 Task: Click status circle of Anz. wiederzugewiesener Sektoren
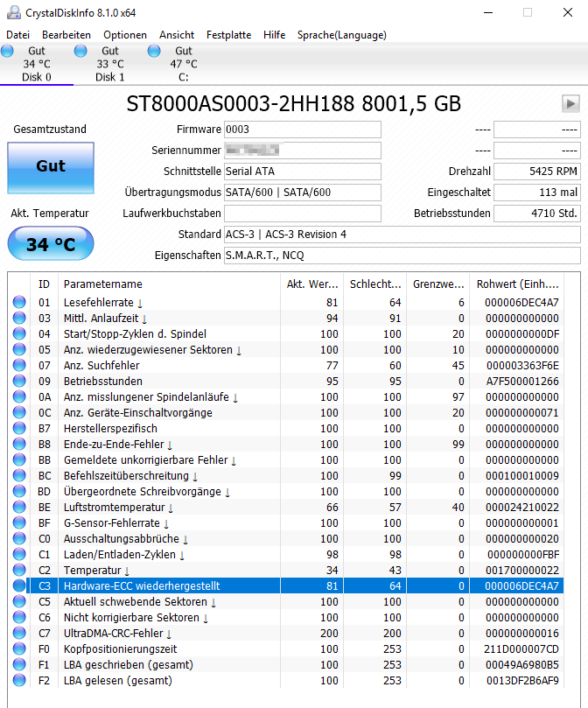tap(19, 349)
